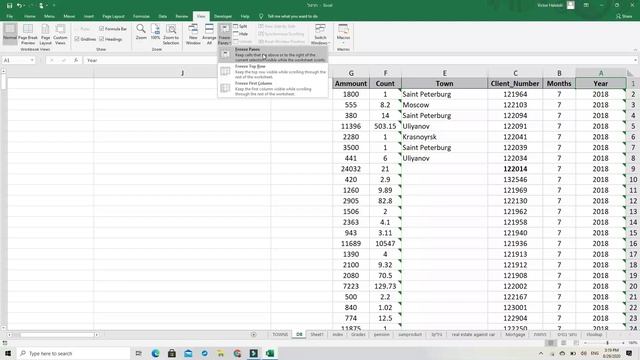Screen dimensions: 640x360
Task: Open the Insert ribbon tab
Action: [x=89, y=16]
